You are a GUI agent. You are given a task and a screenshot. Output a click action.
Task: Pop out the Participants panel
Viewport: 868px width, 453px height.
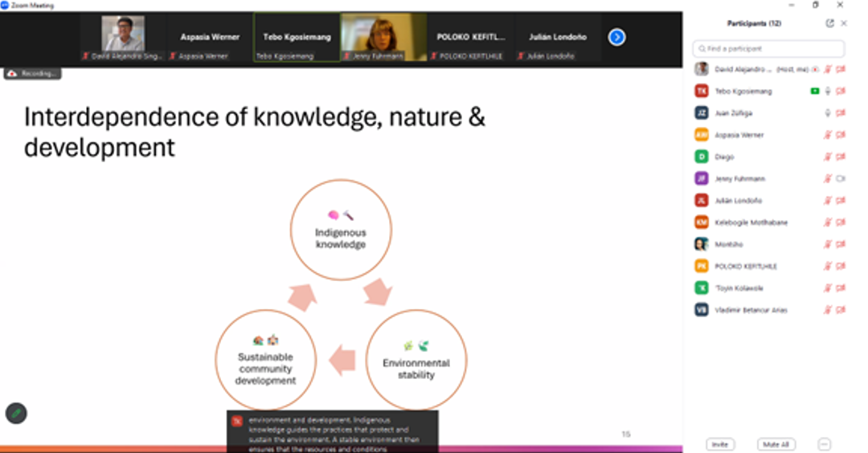click(x=829, y=23)
